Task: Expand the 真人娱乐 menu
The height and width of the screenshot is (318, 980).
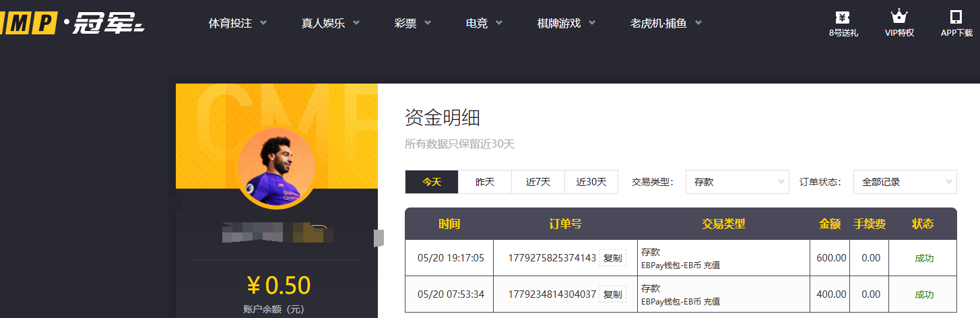Action: (330, 23)
